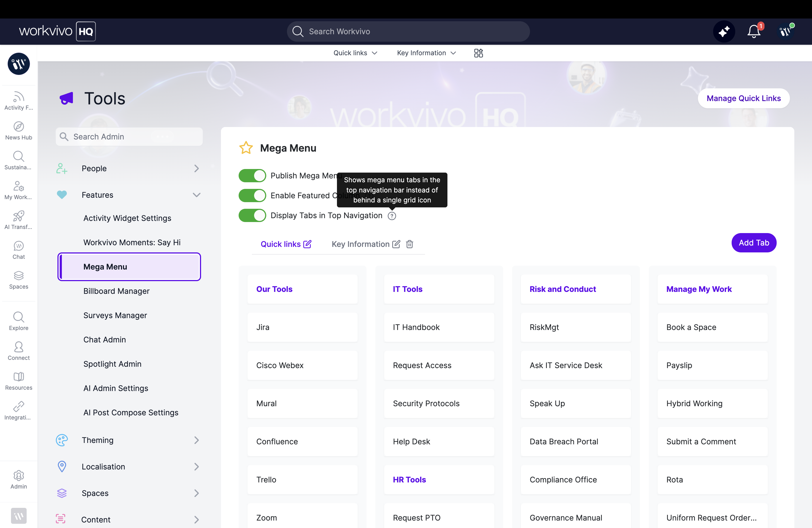Open Spotlight Admin
812x528 pixels.
tap(112, 364)
